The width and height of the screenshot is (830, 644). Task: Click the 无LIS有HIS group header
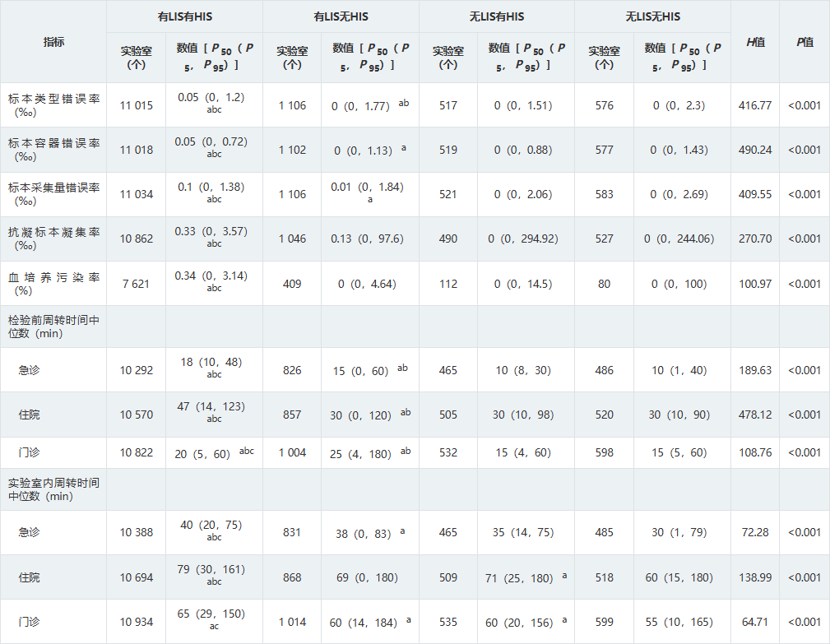click(x=496, y=16)
